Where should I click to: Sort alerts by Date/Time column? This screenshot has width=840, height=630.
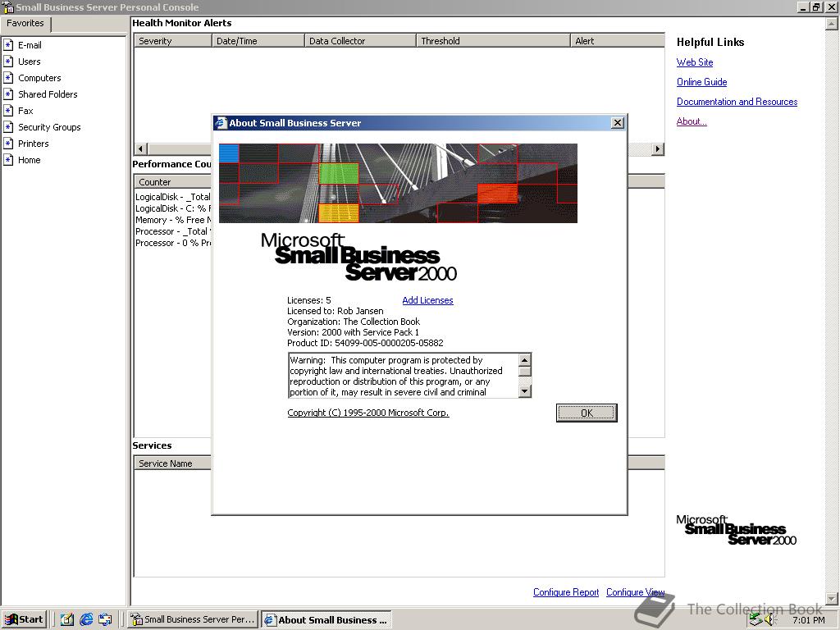[x=258, y=41]
